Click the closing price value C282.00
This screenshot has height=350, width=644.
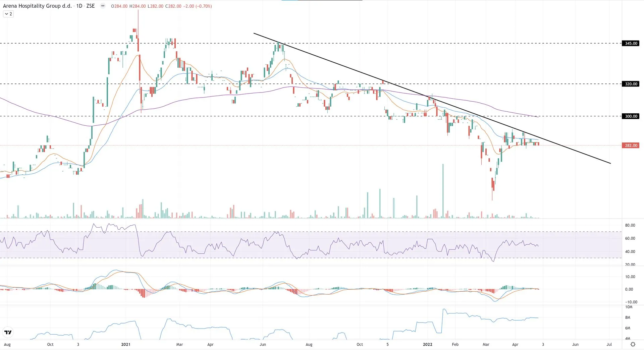click(x=173, y=6)
